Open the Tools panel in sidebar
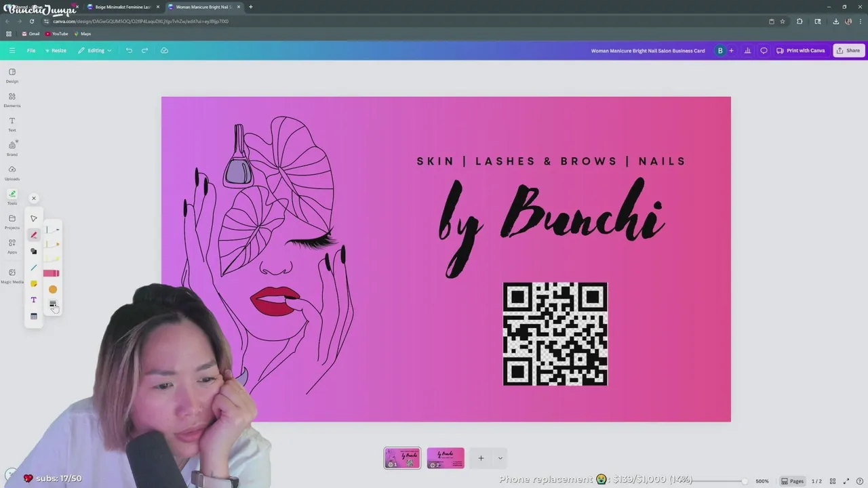The image size is (868, 488). tap(12, 197)
